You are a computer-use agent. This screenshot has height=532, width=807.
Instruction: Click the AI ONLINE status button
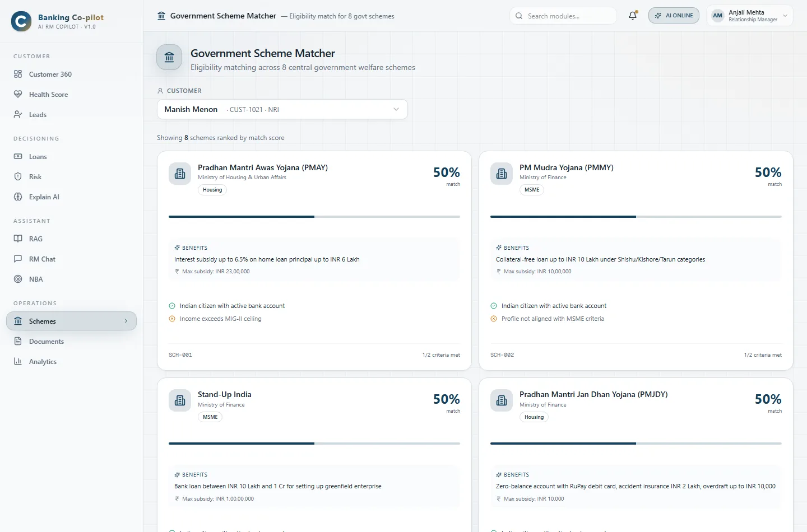point(674,16)
